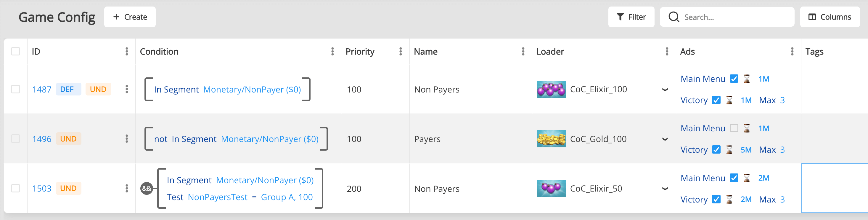The height and width of the screenshot is (220, 868).
Task: Enable Main Menu ads for Payers row
Action: pyautogui.click(x=734, y=128)
